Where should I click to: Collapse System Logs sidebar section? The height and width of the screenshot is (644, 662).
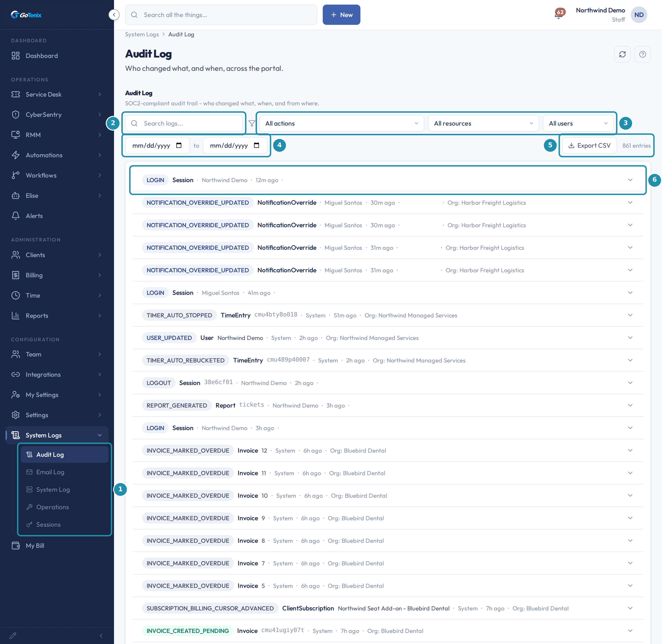coord(57,435)
